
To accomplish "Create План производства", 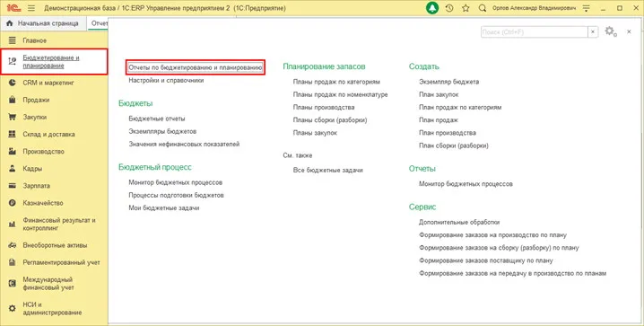I will [448, 133].
